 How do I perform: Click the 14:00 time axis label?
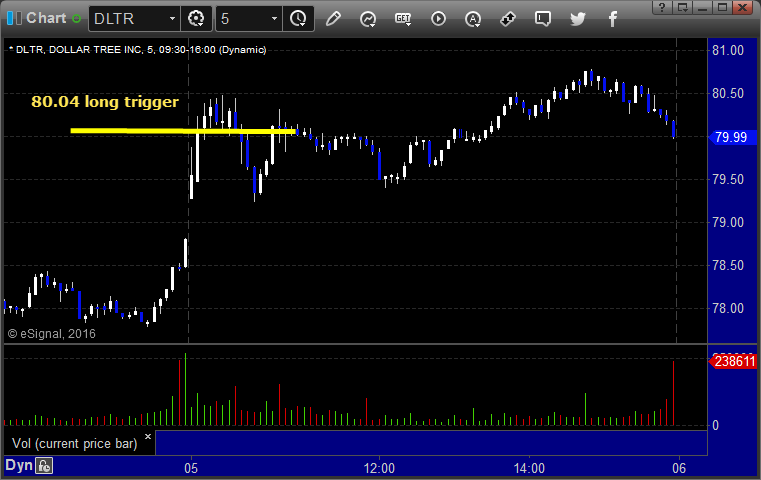(529, 468)
